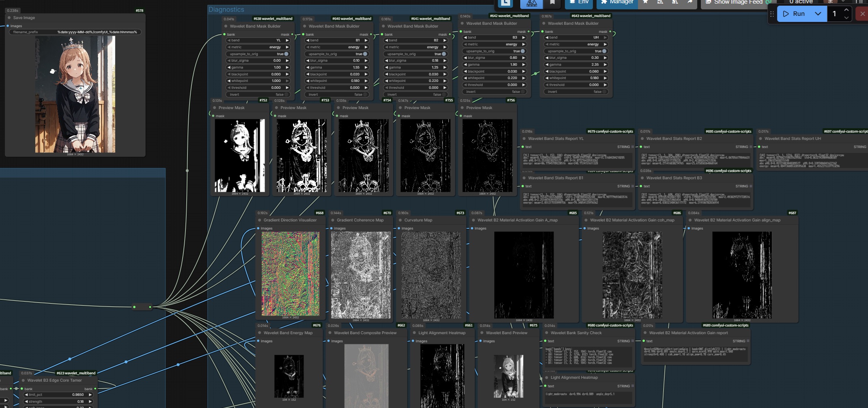The height and width of the screenshot is (408, 868).
Task: Click the filename_prefix field in Save Image
Action: coord(75,32)
